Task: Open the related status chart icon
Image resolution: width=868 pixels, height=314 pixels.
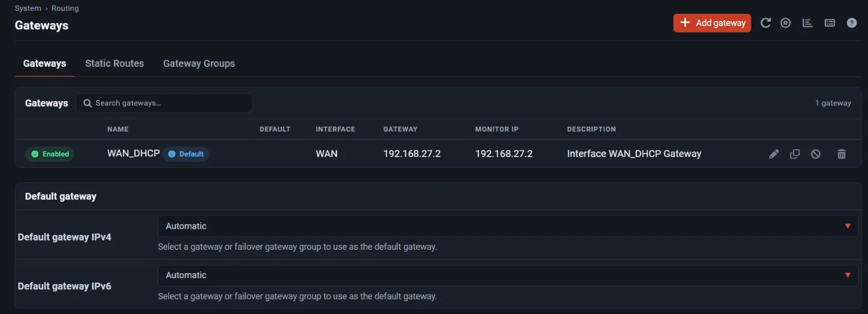Action: (x=808, y=23)
